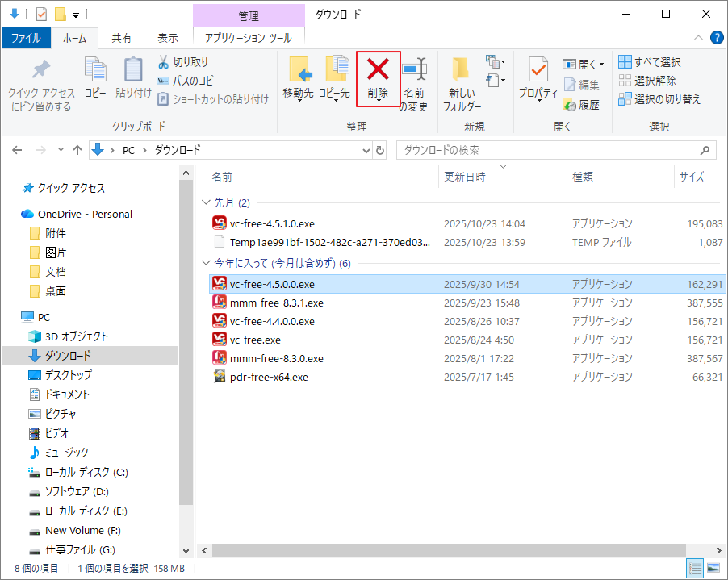This screenshot has width=728, height=580.
Task: Open the ファイル tab
Action: (26, 38)
